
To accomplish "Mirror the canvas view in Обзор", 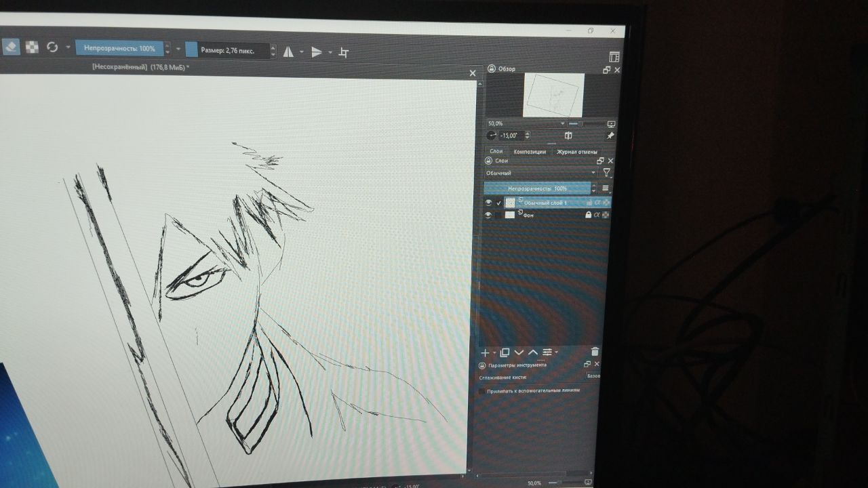I will click(568, 136).
